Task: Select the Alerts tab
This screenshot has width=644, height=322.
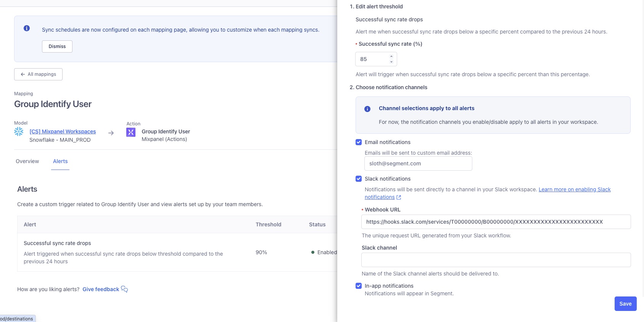Action: 60,161
